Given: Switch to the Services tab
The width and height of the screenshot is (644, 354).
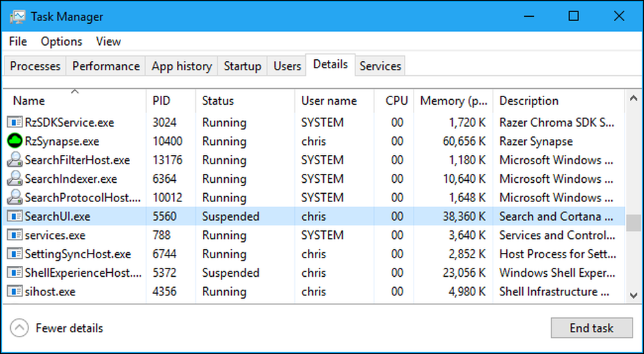Looking at the screenshot, I should pos(381,66).
